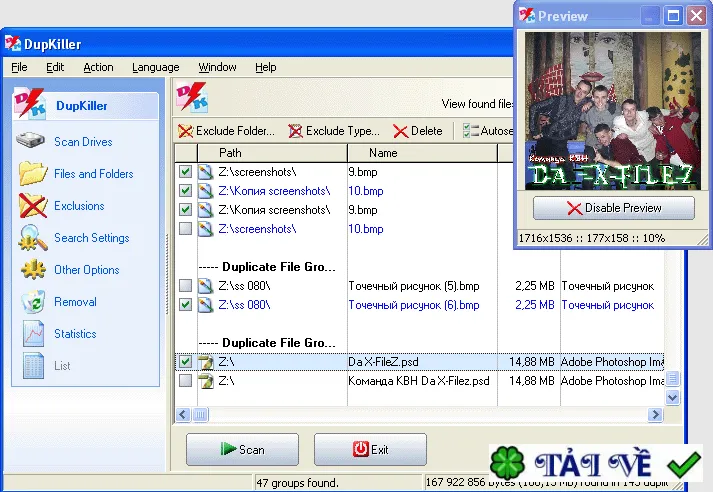Click the horizontal scrollbar thumb of file list
The height and width of the screenshot is (492, 713).
pos(200,414)
